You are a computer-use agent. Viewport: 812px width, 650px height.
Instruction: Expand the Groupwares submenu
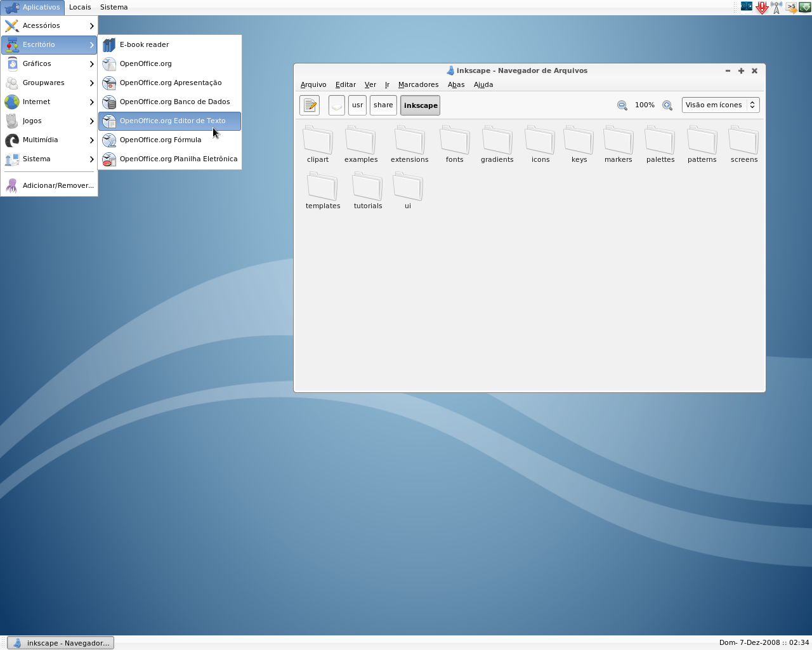[49, 83]
